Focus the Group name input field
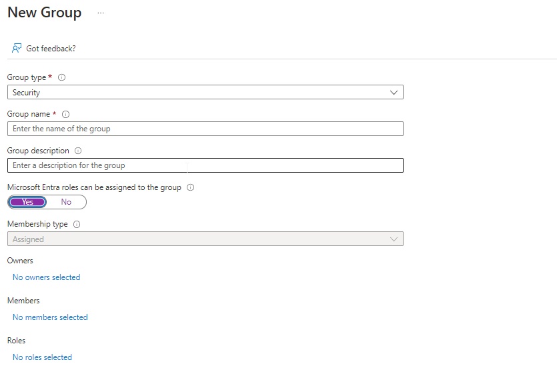This screenshot has height=392, width=557. (205, 129)
